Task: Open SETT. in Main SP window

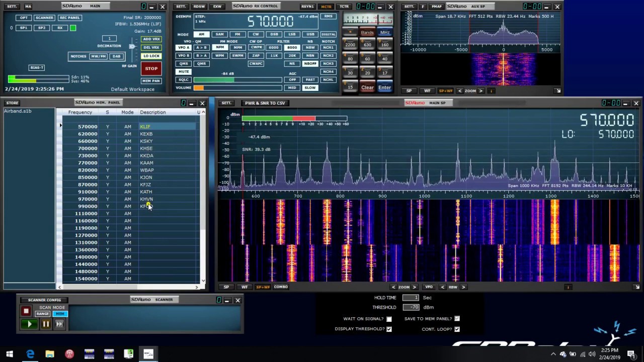Action: (x=227, y=103)
